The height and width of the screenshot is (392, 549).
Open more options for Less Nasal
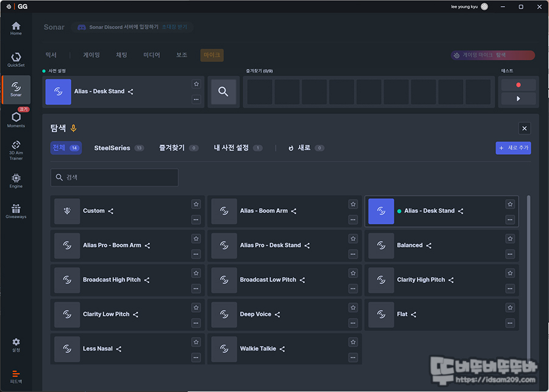click(196, 358)
